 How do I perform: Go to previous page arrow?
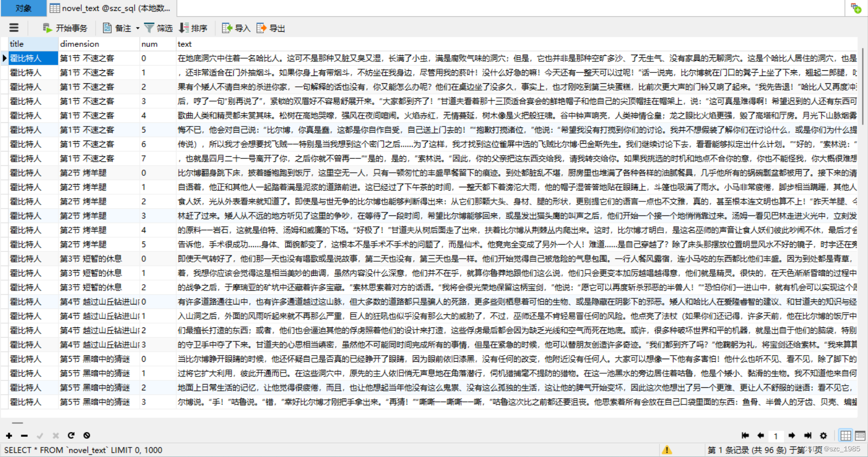pos(760,436)
